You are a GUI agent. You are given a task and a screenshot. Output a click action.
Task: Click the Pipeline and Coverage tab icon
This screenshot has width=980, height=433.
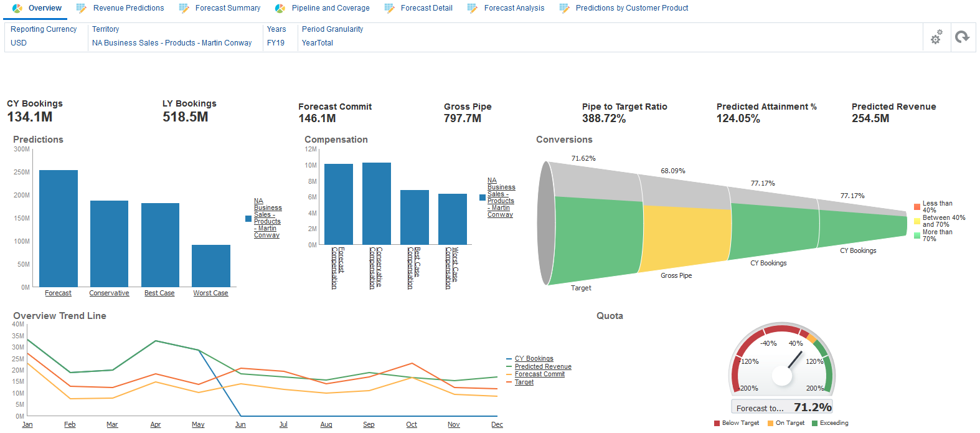click(x=280, y=8)
